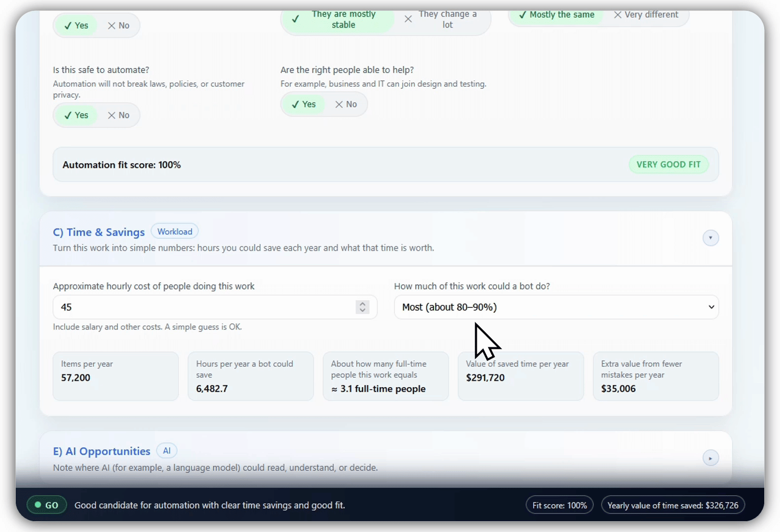Click the GO status indicator
This screenshot has height=532, width=780.
tap(46, 505)
